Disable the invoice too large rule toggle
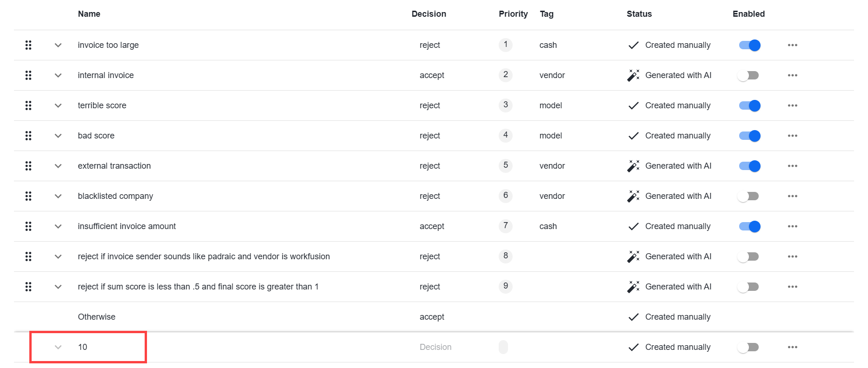The image size is (868, 368). click(x=749, y=45)
